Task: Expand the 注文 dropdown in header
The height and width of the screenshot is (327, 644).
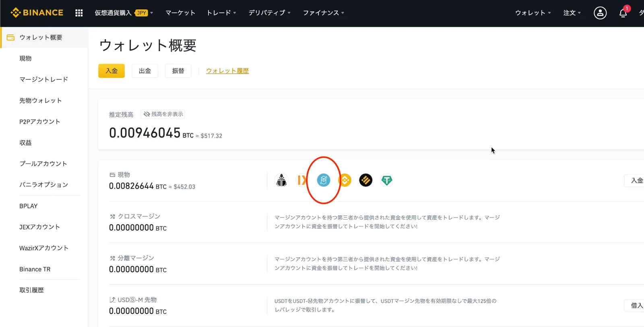Action: point(572,13)
